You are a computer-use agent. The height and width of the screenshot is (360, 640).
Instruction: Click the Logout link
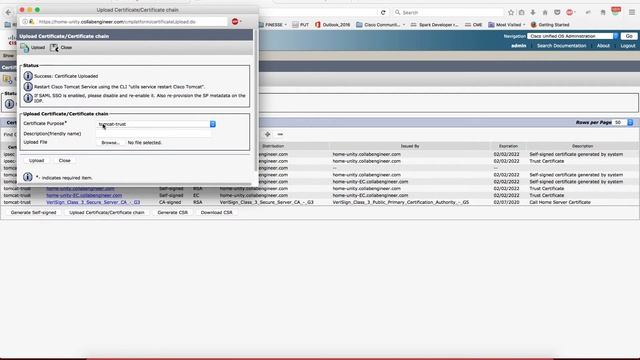628,46
